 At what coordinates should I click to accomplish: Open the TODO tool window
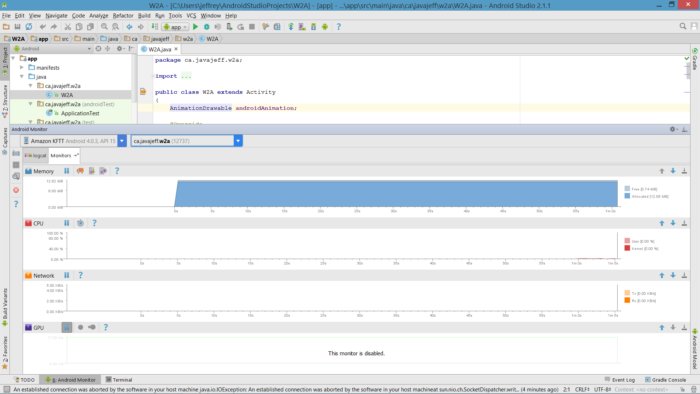tap(25, 380)
